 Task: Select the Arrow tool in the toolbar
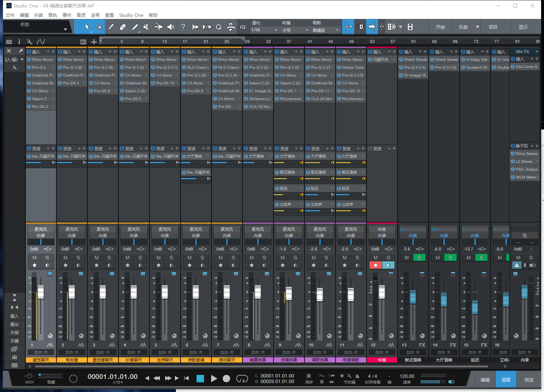tap(87, 27)
